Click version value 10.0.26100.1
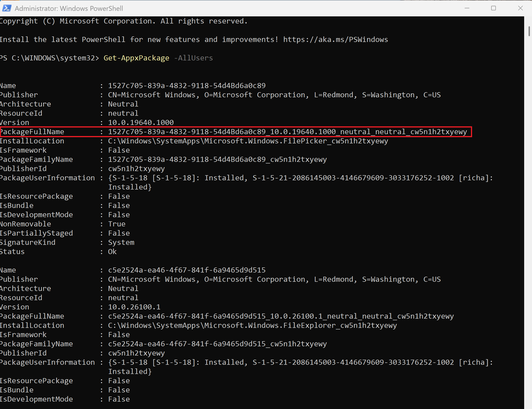The width and height of the screenshot is (532, 409). (x=134, y=307)
